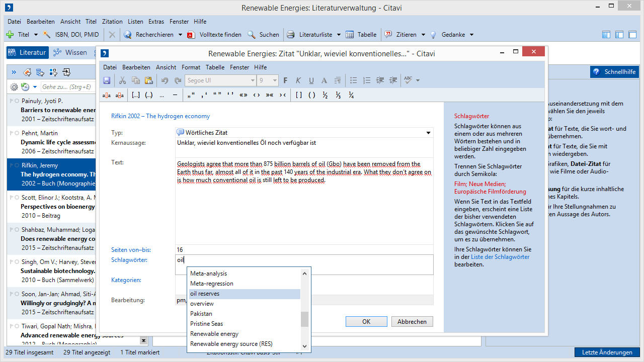Viewport: 644px width, 362px height.
Task: Insert a numbered list
Action: click(367, 80)
